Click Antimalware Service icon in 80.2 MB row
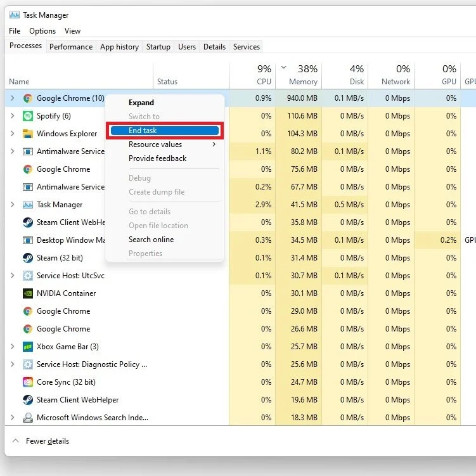 [28, 151]
